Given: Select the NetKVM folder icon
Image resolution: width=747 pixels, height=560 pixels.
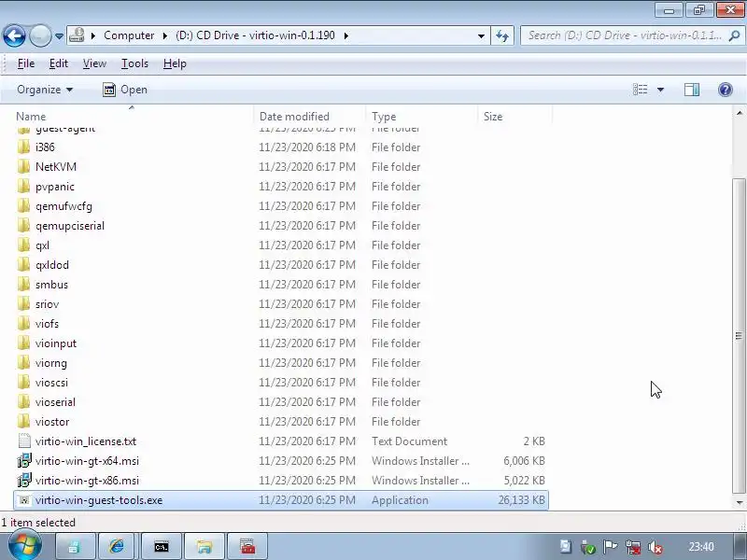Looking at the screenshot, I should tap(24, 167).
